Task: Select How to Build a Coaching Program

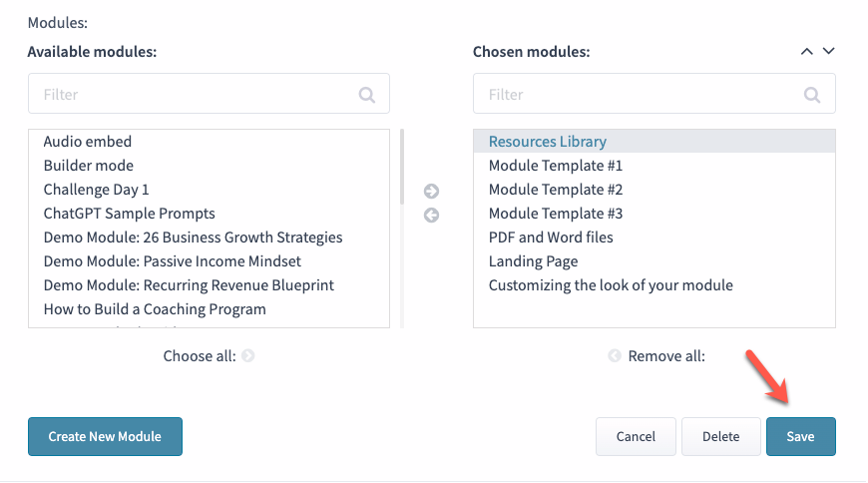Action: [x=155, y=309]
